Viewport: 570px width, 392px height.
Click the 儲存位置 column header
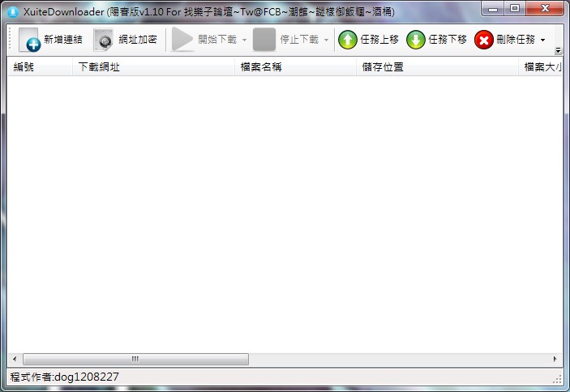click(x=437, y=66)
